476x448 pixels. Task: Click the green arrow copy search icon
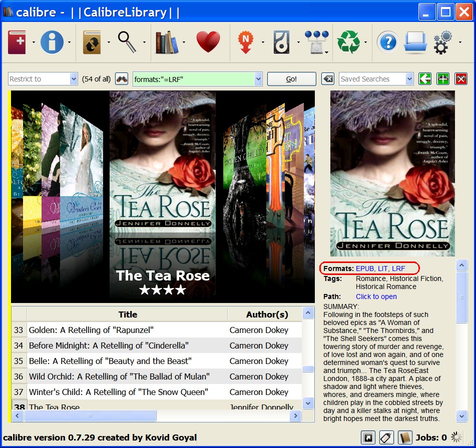click(425, 79)
